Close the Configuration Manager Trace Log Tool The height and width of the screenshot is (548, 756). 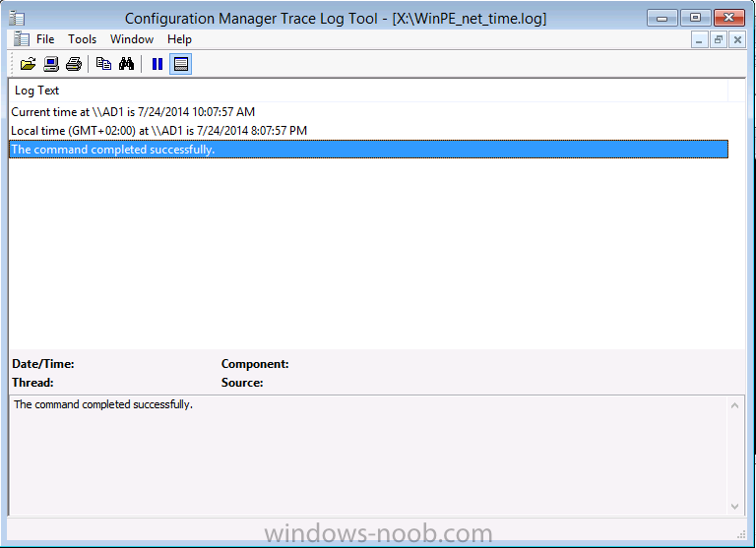(729, 18)
